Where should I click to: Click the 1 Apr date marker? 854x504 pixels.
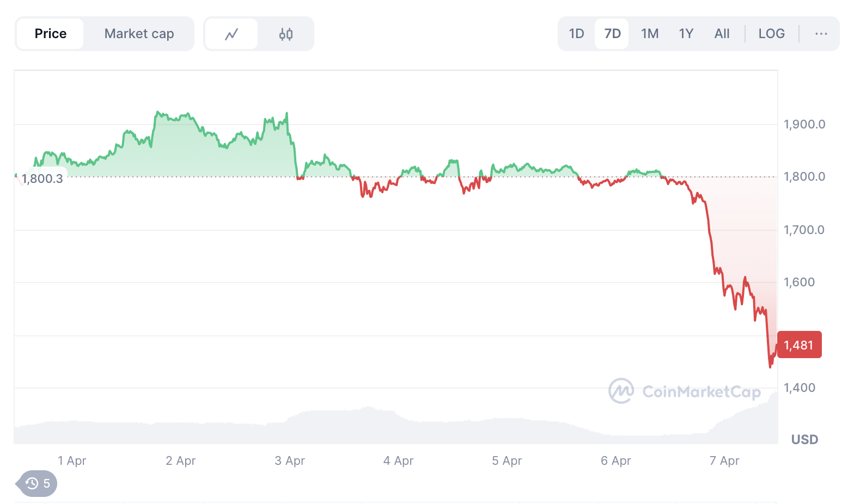72,461
